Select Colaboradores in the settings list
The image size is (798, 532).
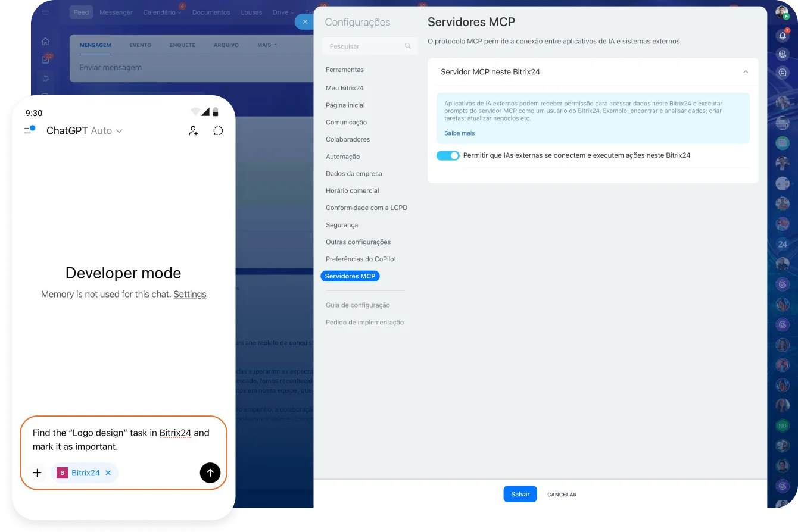(x=348, y=139)
